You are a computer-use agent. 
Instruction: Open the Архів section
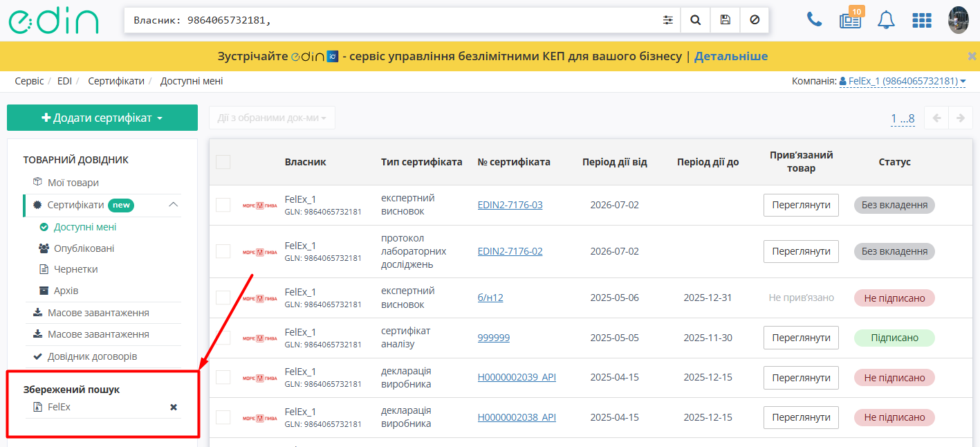(66, 291)
